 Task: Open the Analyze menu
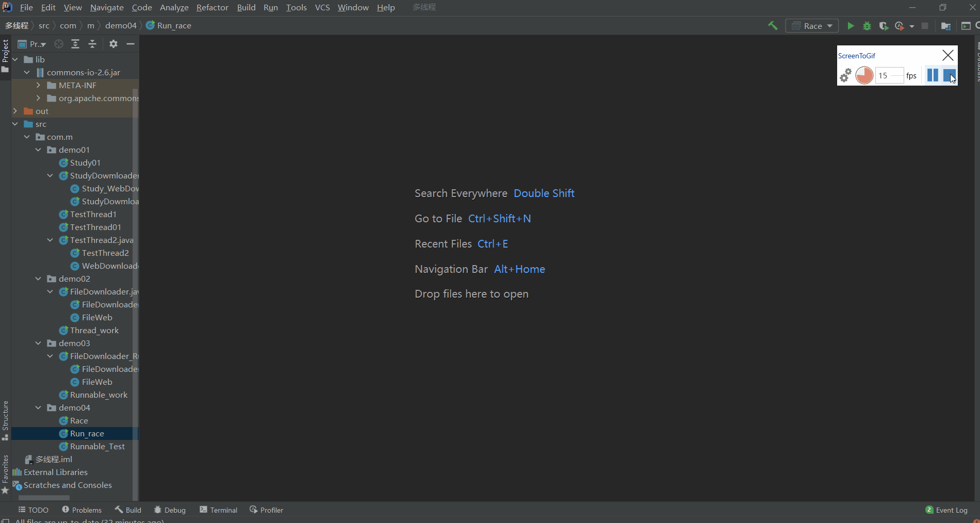[x=174, y=7]
